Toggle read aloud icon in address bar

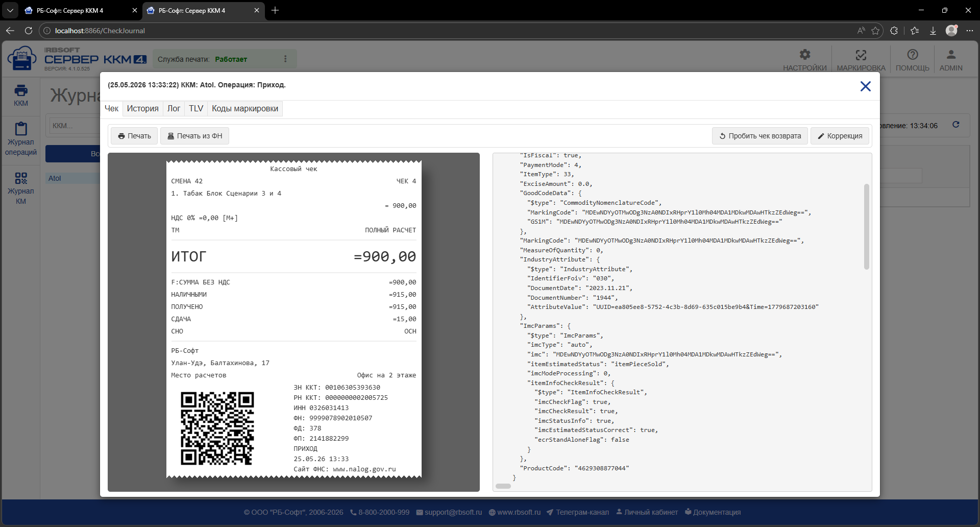click(861, 31)
